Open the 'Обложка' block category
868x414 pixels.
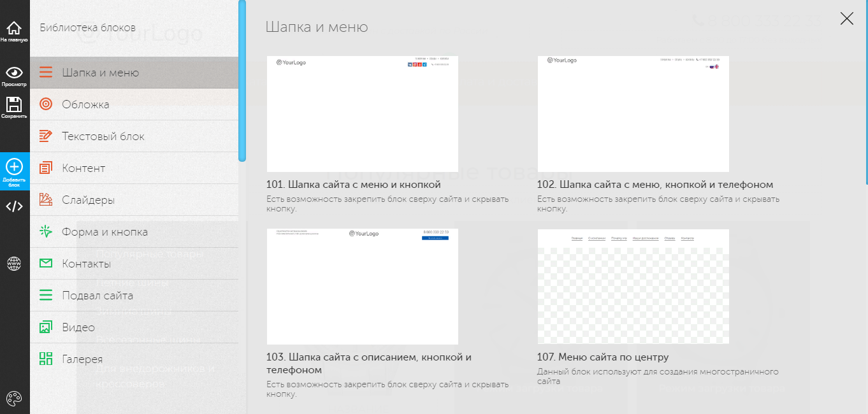85,104
